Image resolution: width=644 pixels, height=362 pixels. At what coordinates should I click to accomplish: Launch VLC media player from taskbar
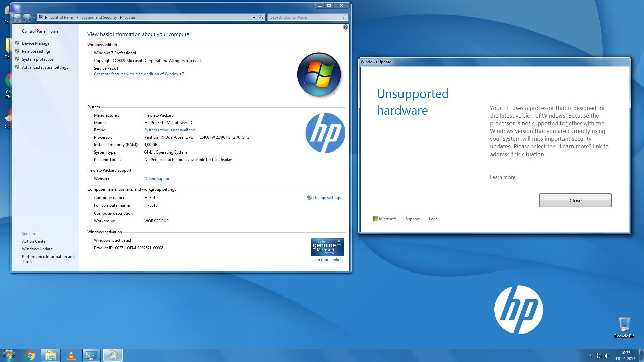click(x=71, y=355)
